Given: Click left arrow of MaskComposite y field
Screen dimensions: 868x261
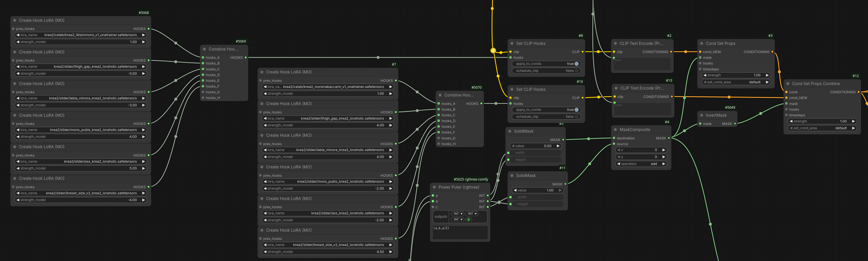Looking at the screenshot, I should pyautogui.click(x=618, y=157).
